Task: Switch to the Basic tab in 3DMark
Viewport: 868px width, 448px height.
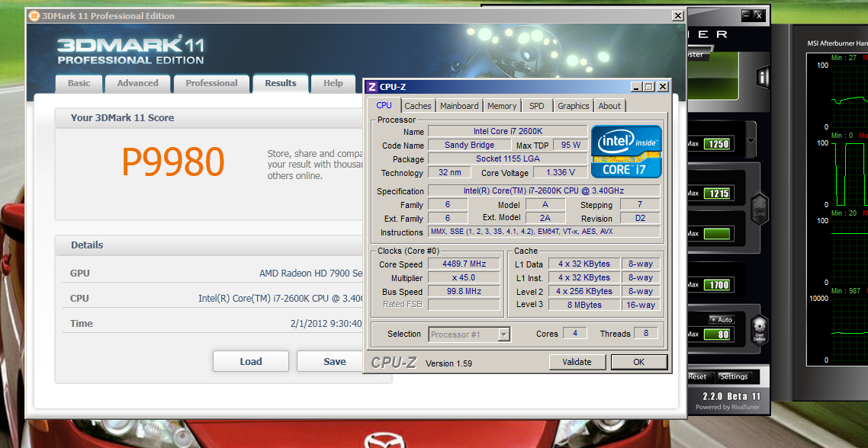Action: [79, 83]
